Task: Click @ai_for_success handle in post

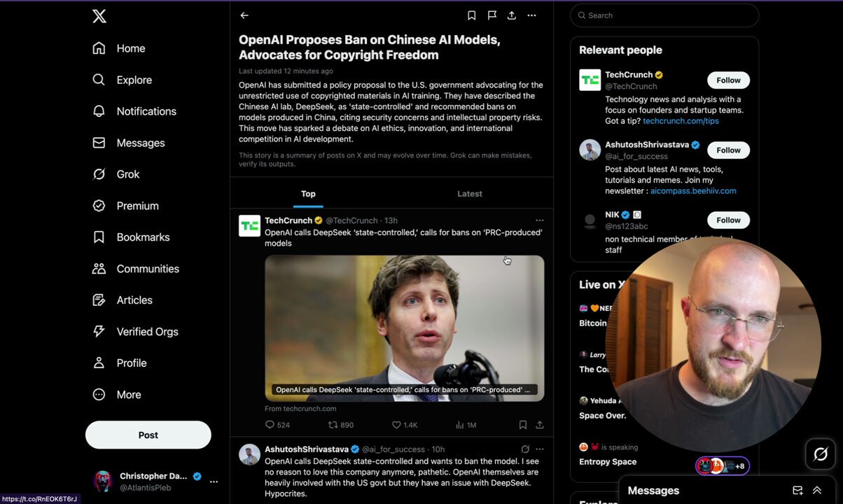Action: tap(393, 449)
